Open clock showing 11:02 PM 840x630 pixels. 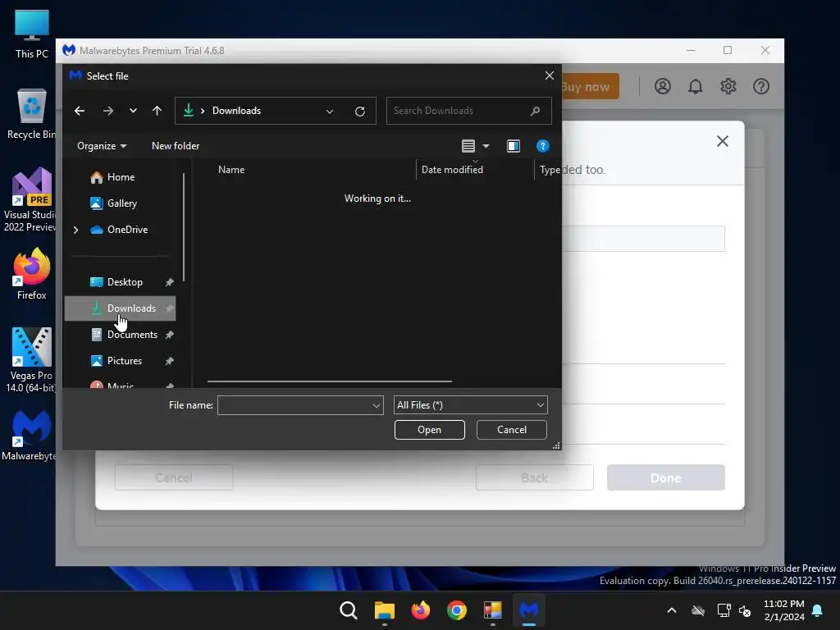point(783,610)
